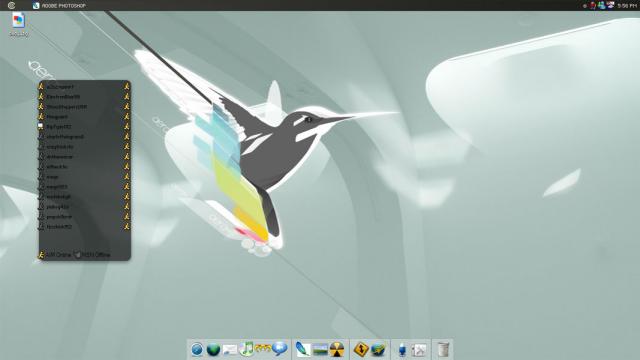Open the yellow diamond road sign icon
The height and width of the screenshot is (360, 640).
(x=361, y=350)
